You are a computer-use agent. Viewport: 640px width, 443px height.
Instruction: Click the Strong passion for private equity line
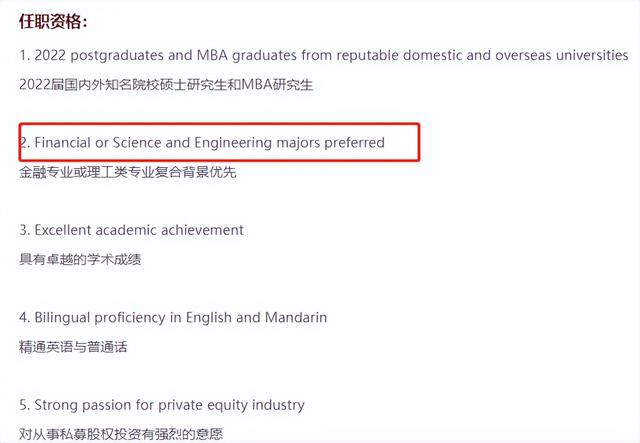point(162,405)
